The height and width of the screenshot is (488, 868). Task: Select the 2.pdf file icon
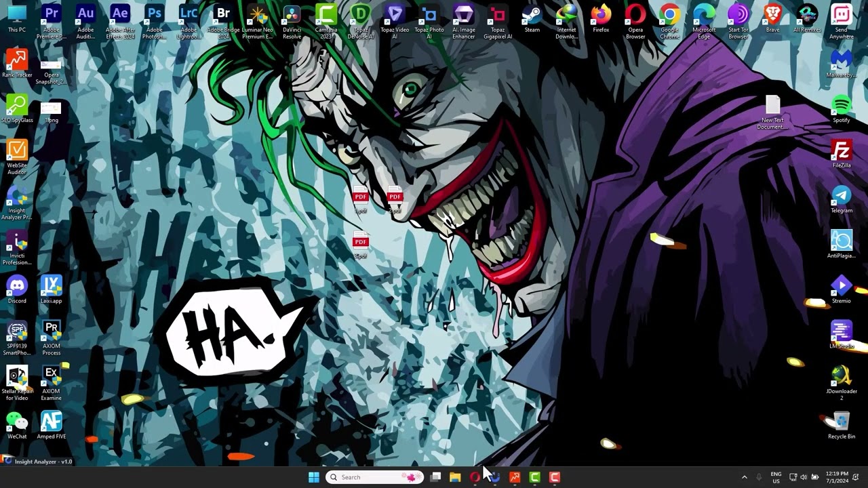[x=395, y=201]
